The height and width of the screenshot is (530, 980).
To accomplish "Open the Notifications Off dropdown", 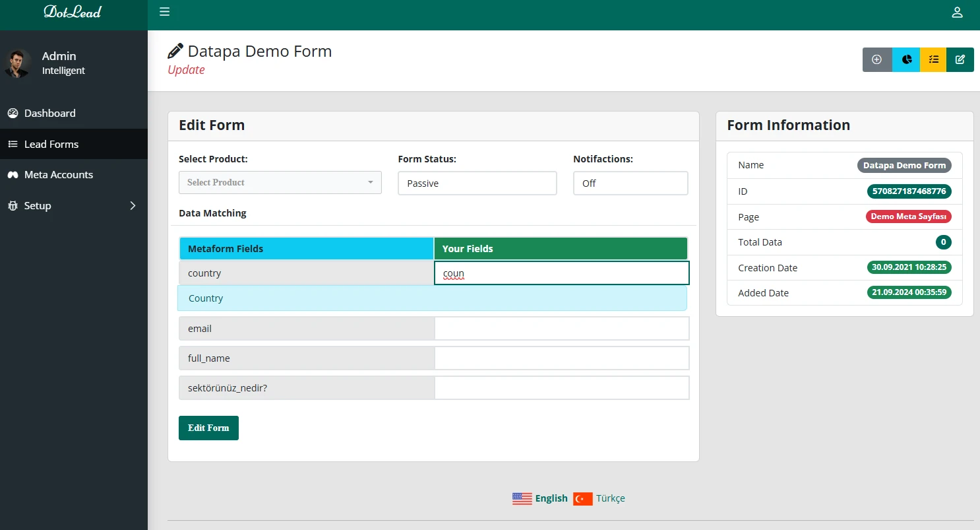I will click(x=630, y=183).
